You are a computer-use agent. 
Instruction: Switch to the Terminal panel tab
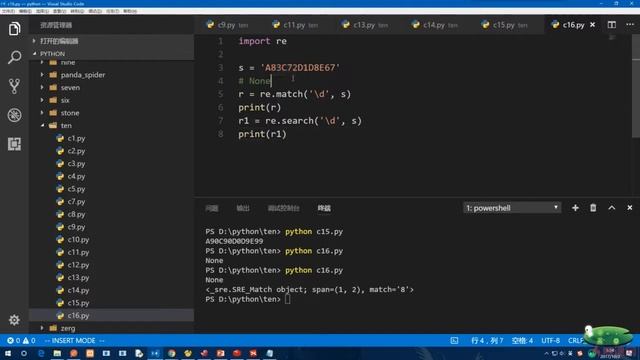point(324,208)
